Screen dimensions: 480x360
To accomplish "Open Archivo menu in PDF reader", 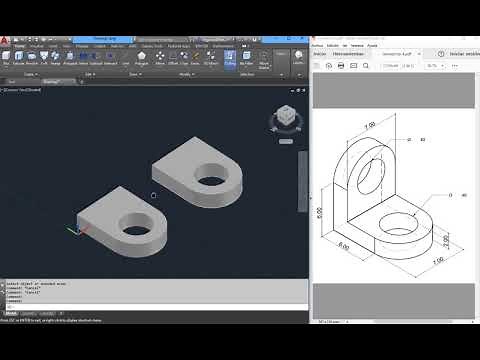I will point(317,45).
